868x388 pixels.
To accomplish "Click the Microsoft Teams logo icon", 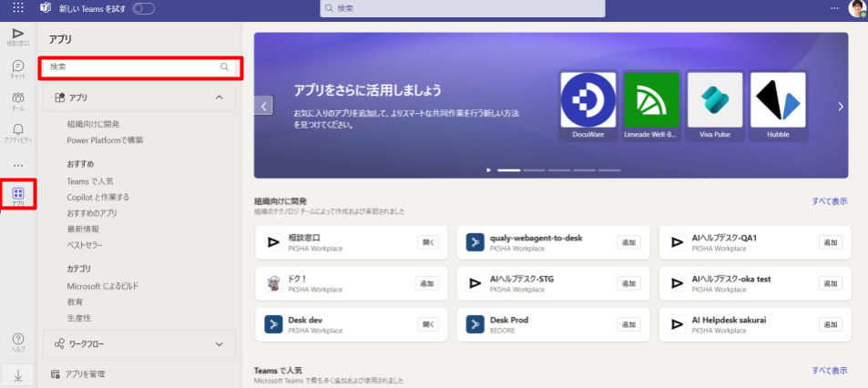I will pos(46,8).
